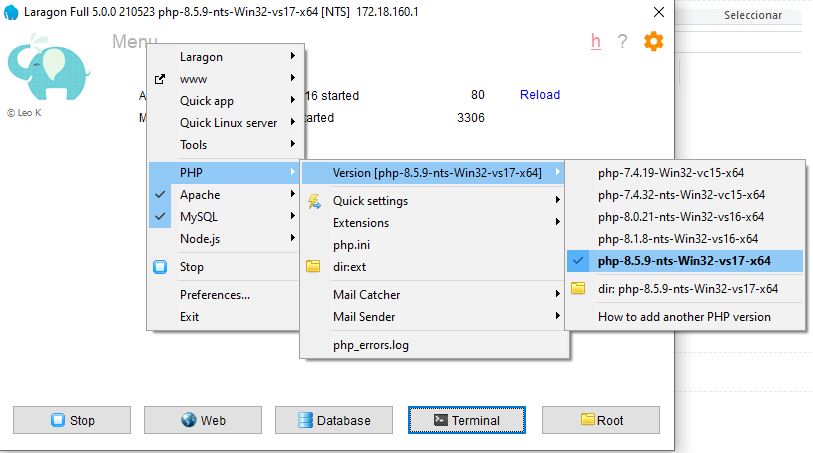Expand the Extensions submenu arrow
813x453 pixels.
pos(557,222)
